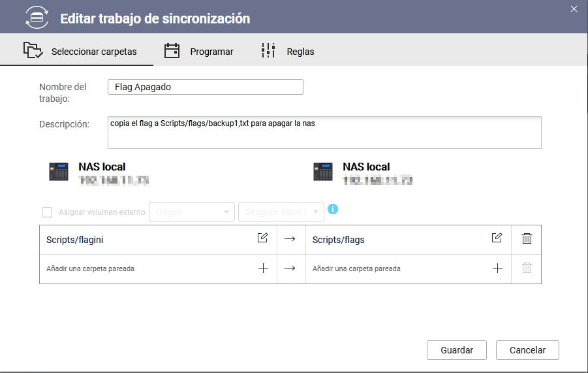Open the Origen dropdown
This screenshot has height=373, width=588.
pyautogui.click(x=192, y=212)
